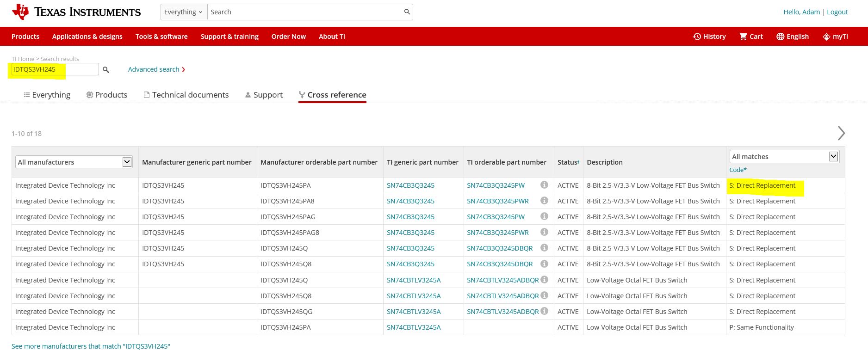The height and width of the screenshot is (350, 868).
Task: Click the Status column header
Action: point(568,162)
